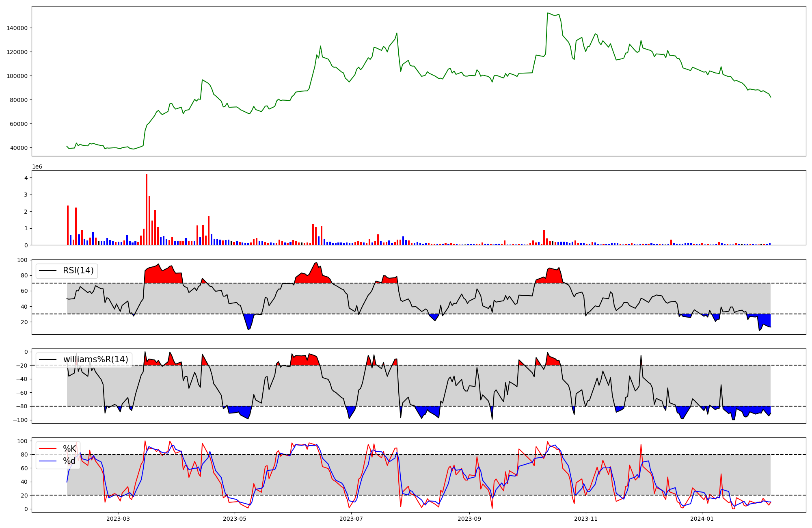This screenshot has width=812, height=528.
Task: Click the 2024-01 x-axis date label
Action: pos(702,519)
